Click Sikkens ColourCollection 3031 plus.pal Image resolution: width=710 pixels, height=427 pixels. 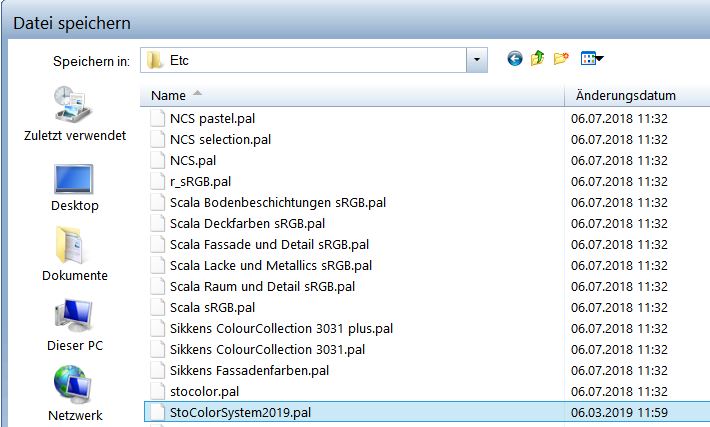[281, 328]
